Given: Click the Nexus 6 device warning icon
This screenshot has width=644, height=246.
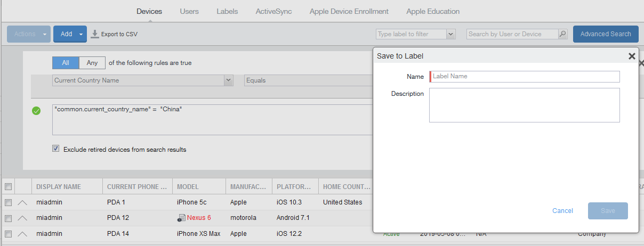Looking at the screenshot, I should coord(181,218).
